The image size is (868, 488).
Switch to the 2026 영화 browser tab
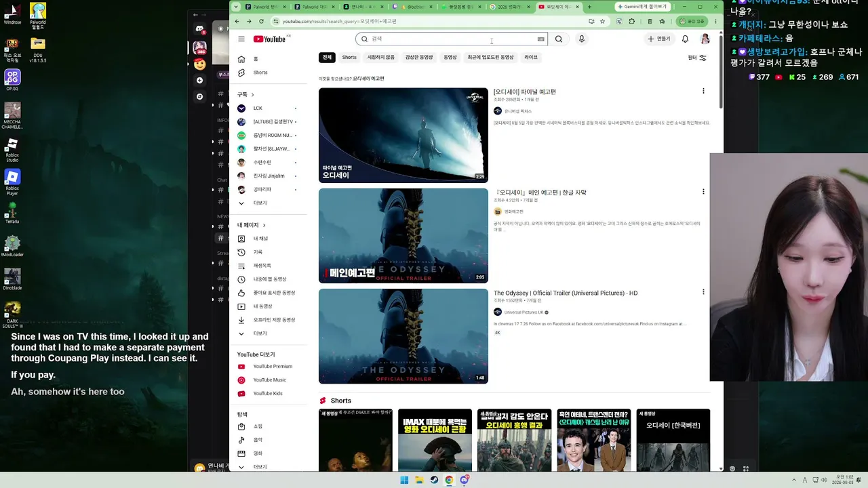[x=510, y=7]
